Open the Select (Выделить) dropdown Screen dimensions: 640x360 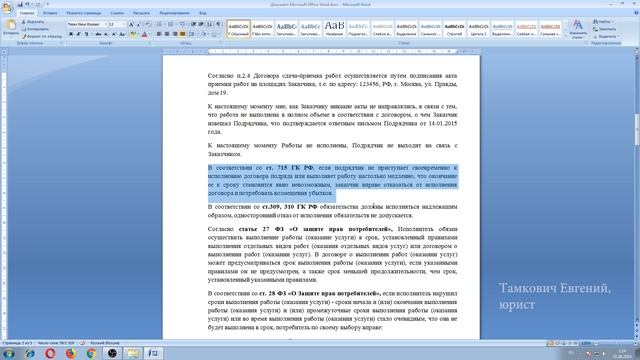point(606,36)
